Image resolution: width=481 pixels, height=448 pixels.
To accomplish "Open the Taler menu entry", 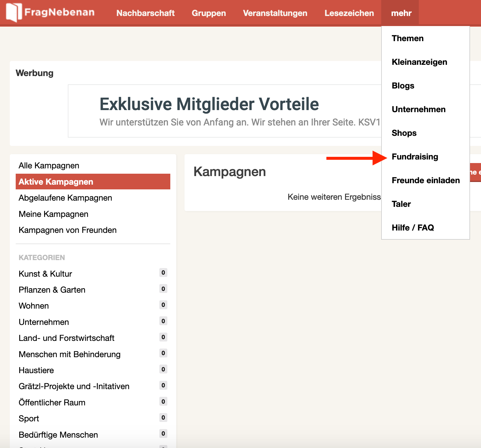I will (401, 204).
